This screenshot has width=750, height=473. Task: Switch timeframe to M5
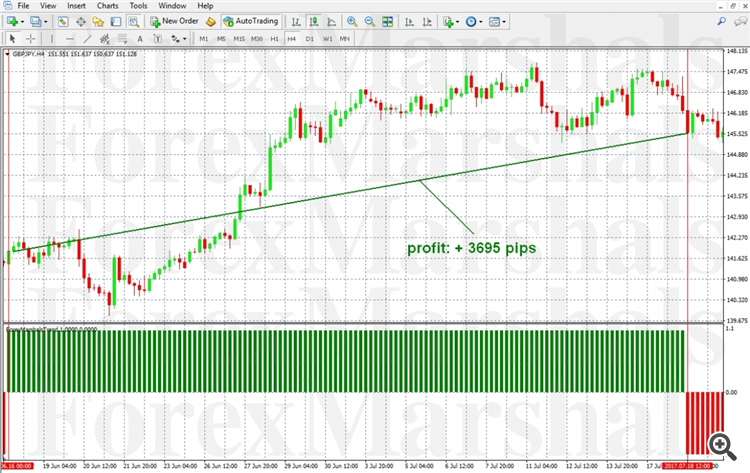[x=221, y=39]
